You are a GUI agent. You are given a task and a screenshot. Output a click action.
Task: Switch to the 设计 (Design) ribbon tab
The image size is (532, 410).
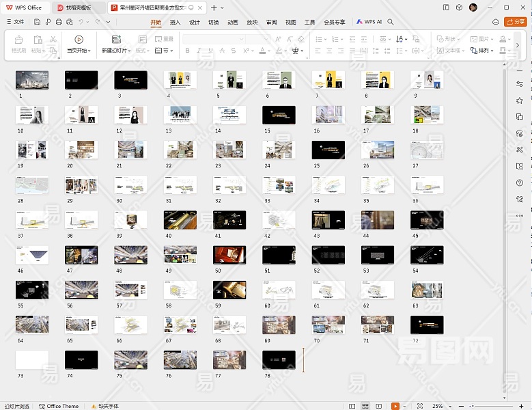coord(195,22)
